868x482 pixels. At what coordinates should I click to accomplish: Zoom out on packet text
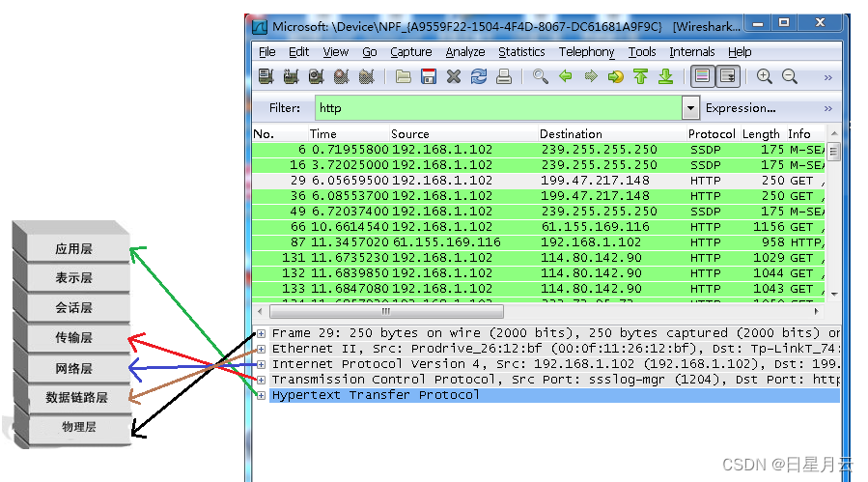[790, 76]
